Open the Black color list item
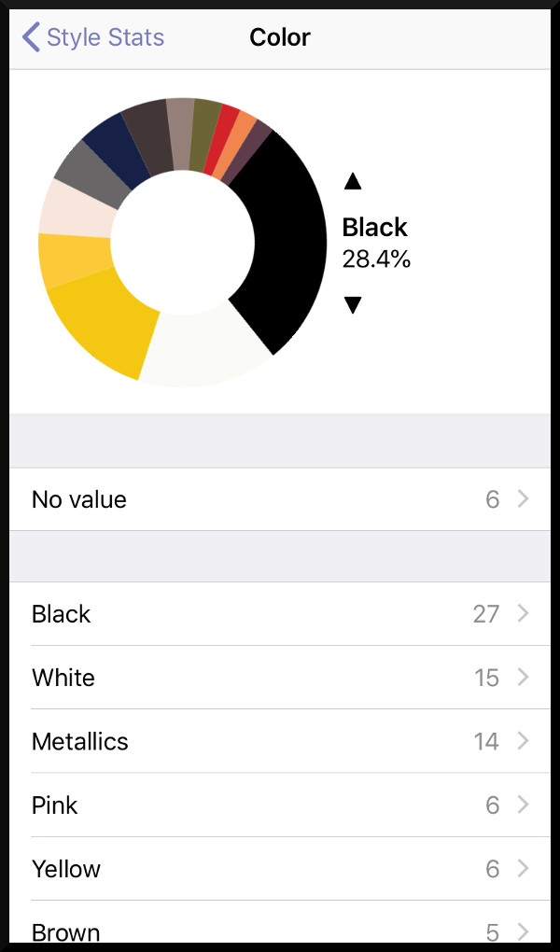560x952 pixels. (280, 614)
